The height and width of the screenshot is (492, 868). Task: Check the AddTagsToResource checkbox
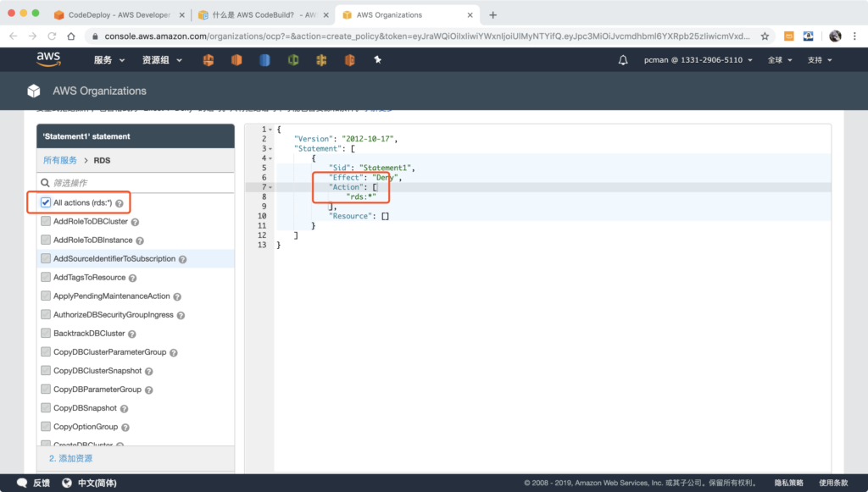coord(46,277)
